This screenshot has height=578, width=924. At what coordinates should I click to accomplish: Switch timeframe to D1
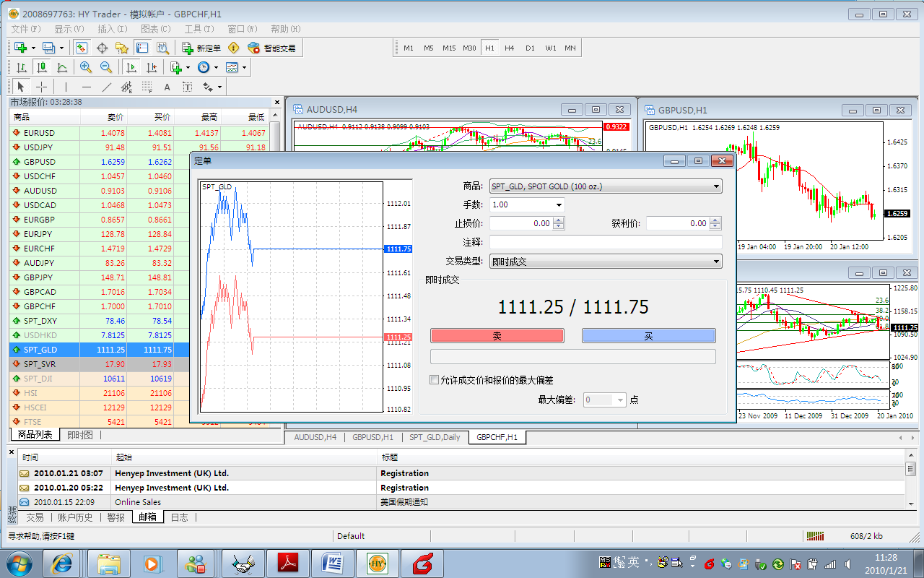tap(530, 48)
